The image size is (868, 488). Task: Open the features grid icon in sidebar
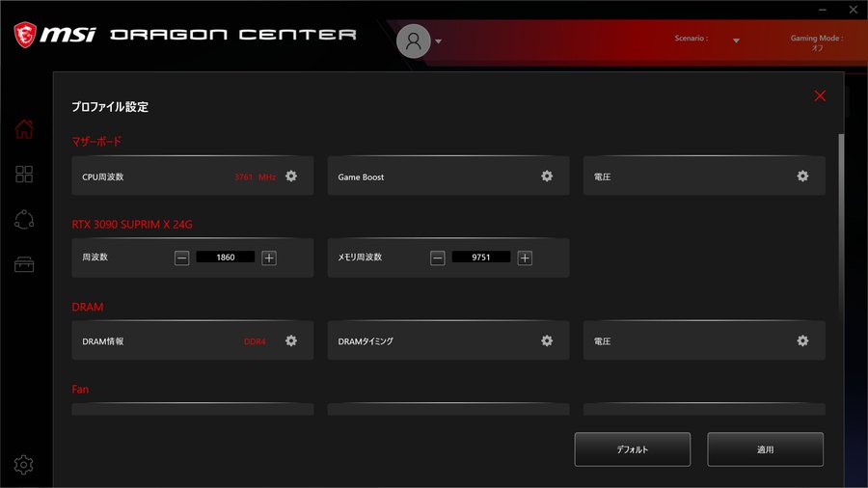[24, 175]
